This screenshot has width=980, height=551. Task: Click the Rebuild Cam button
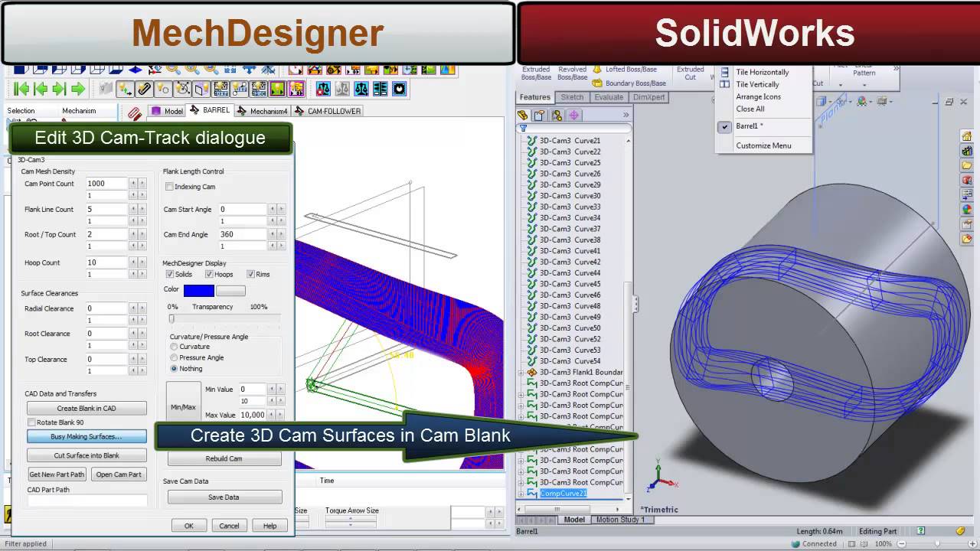[224, 458]
